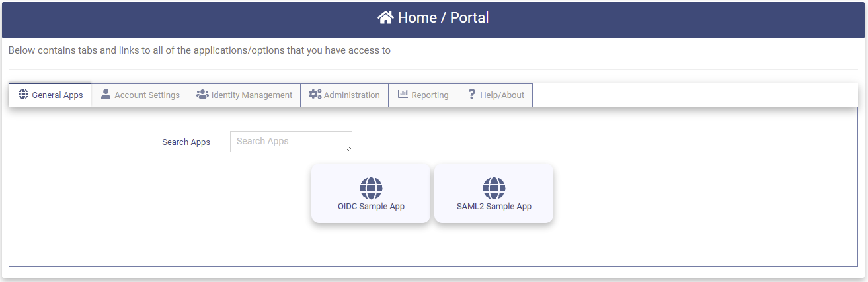
Task: Select the Reporting tab
Action: tap(430, 95)
